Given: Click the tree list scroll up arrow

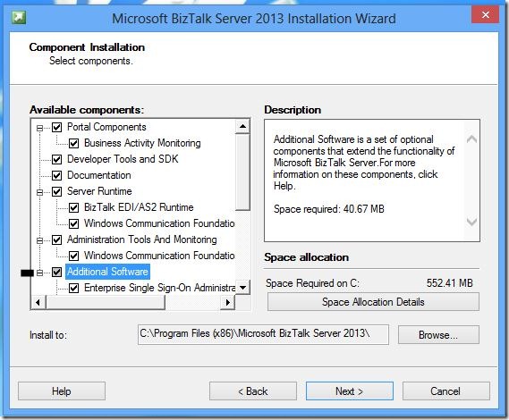Looking at the screenshot, I should pyautogui.click(x=242, y=126).
